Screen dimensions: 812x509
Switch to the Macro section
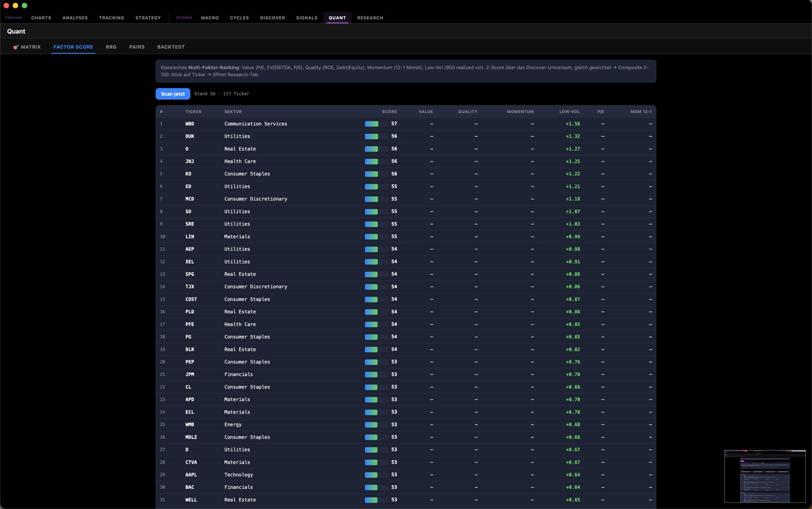click(210, 18)
